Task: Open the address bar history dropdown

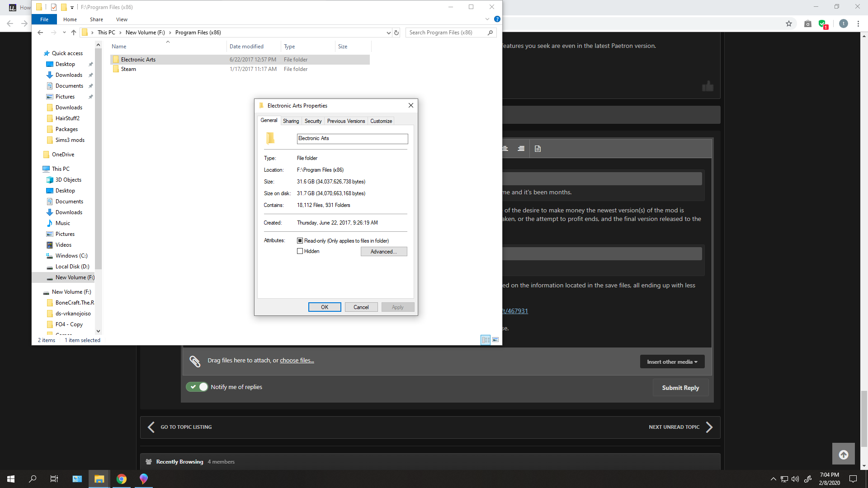Action: tap(388, 33)
